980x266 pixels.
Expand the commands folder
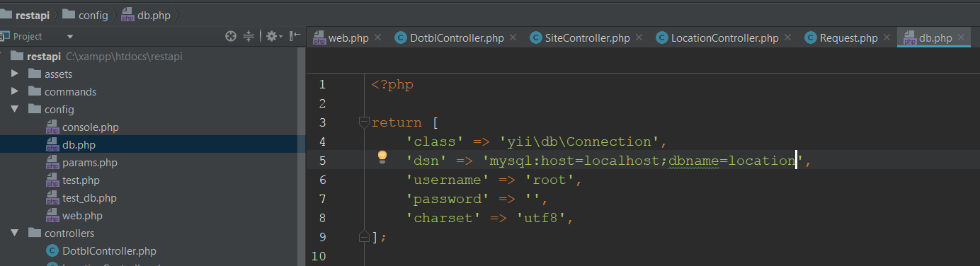(x=14, y=91)
